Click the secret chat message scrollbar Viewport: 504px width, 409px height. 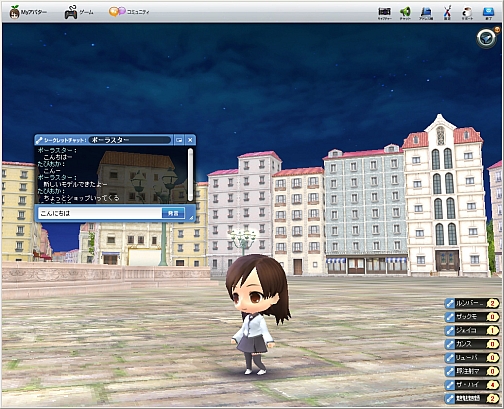(x=190, y=175)
